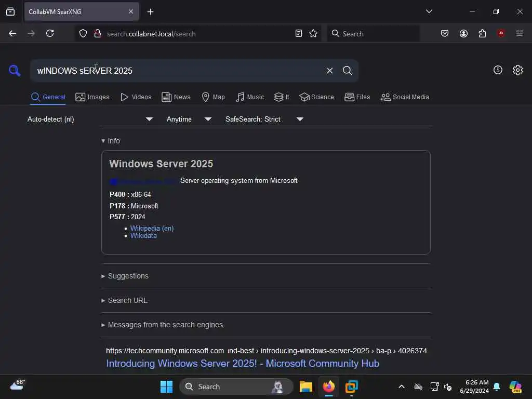Click the SearXNG magnifier logo
The height and width of the screenshot is (399, 532).
[15, 71]
